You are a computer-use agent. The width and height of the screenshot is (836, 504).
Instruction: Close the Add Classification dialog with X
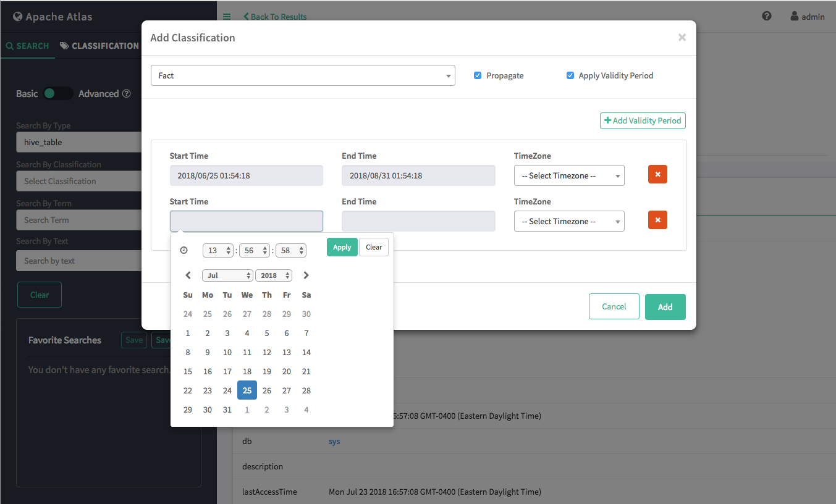682,38
